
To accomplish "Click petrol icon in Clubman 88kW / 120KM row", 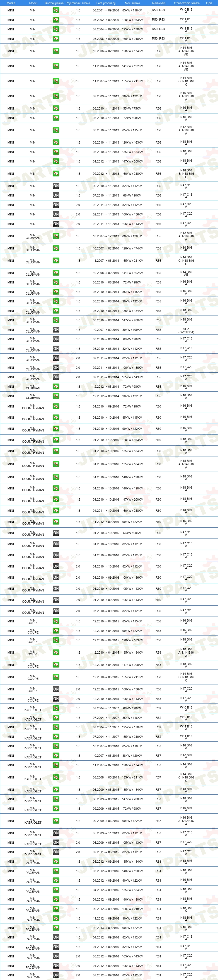I will tap(56, 236).
